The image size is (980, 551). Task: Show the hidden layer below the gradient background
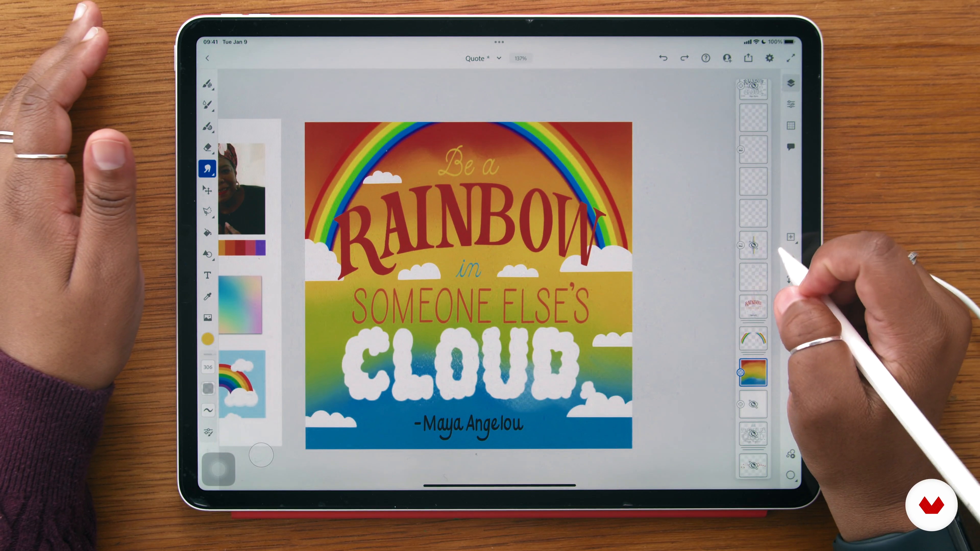[x=753, y=404]
